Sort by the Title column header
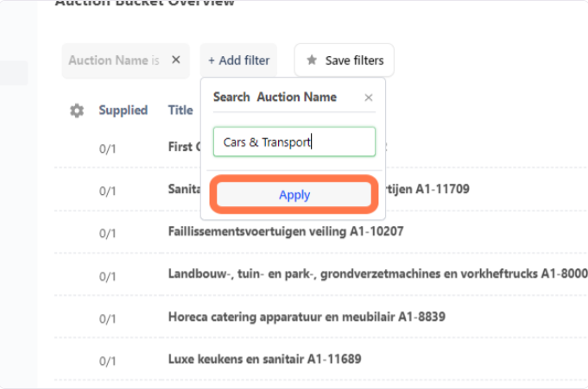The image size is (588, 389). [180, 110]
